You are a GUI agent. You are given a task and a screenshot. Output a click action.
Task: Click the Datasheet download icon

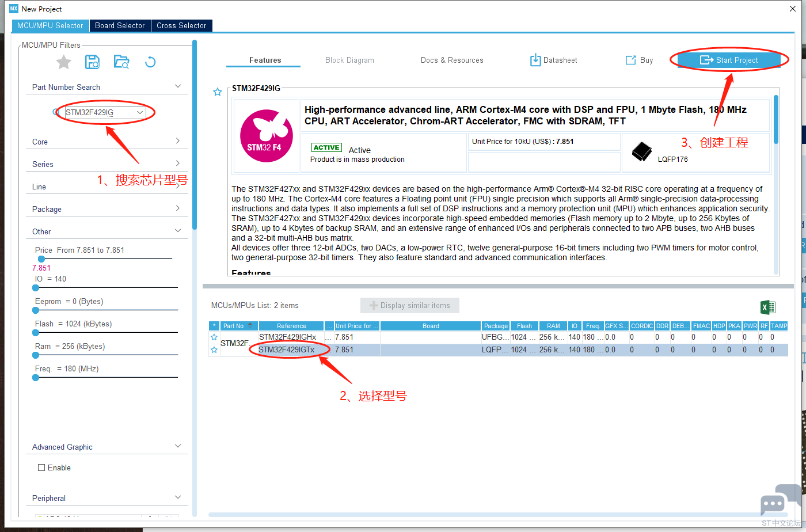click(535, 60)
